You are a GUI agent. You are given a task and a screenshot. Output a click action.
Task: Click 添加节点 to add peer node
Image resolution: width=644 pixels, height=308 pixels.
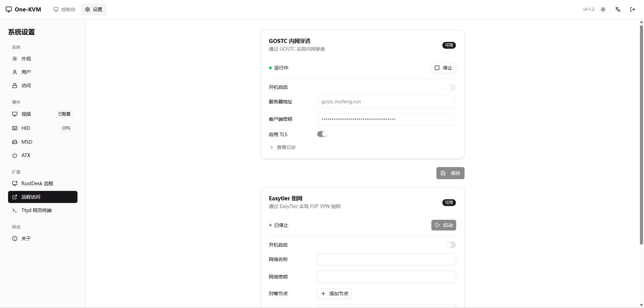334,294
